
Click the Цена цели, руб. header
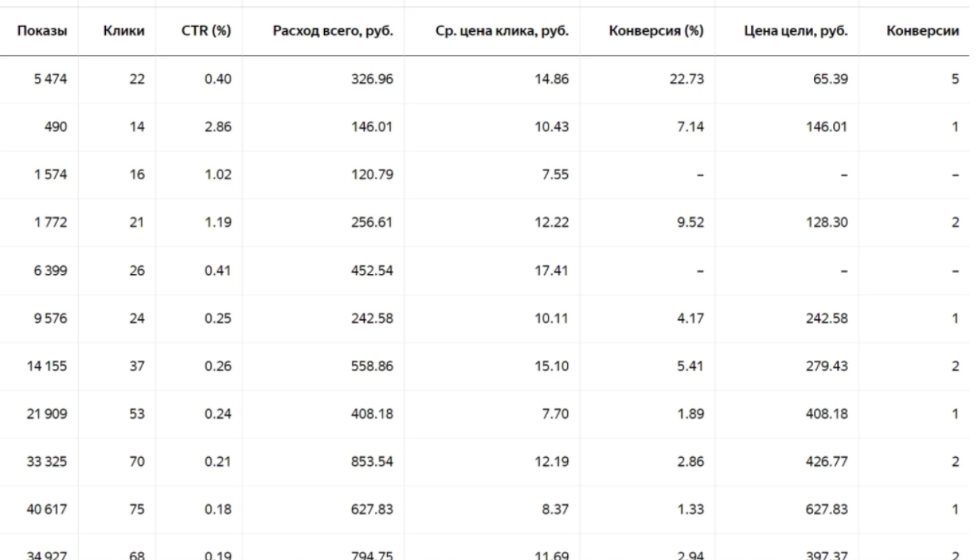pos(803,33)
